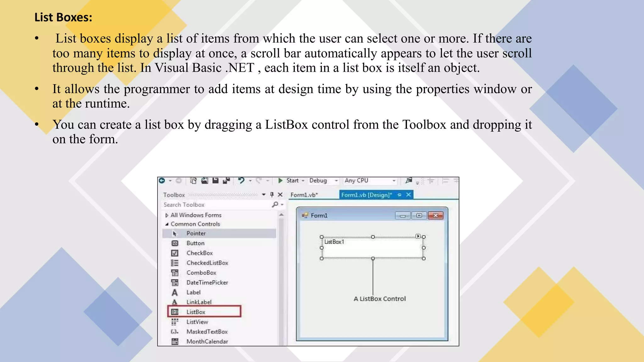This screenshot has width=644, height=362.
Task: Click the Label control 'A' icon
Action: (x=175, y=293)
